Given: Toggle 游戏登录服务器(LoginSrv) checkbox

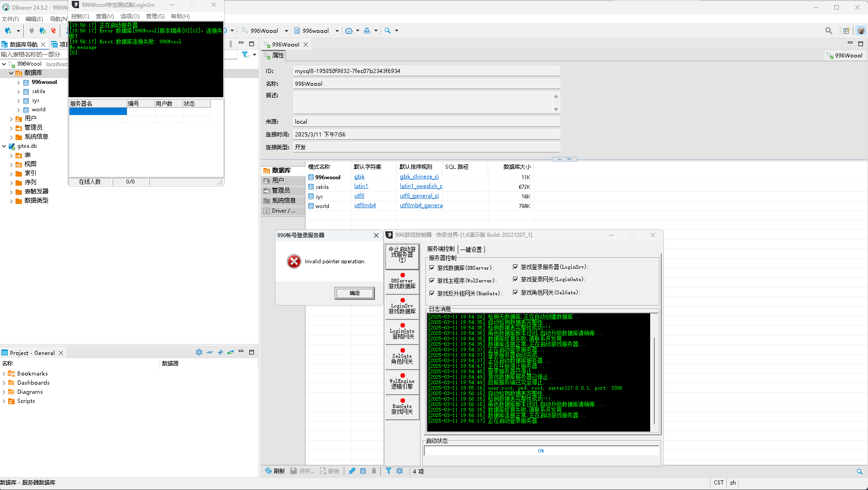Looking at the screenshot, I should [516, 267].
